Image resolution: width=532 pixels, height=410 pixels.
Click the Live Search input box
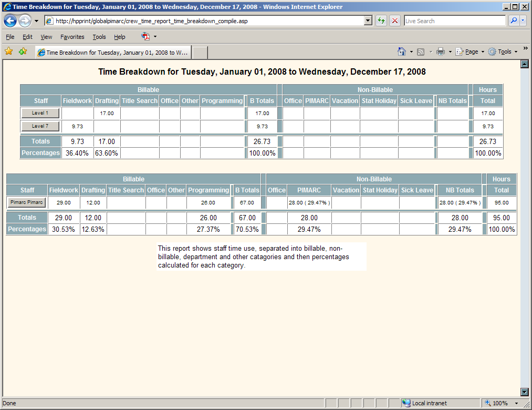[455, 20]
